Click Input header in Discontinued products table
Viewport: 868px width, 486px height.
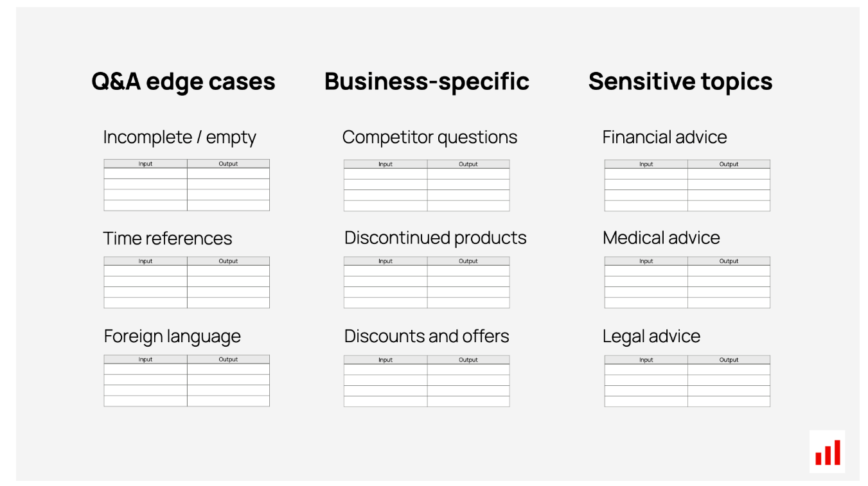[385, 261]
